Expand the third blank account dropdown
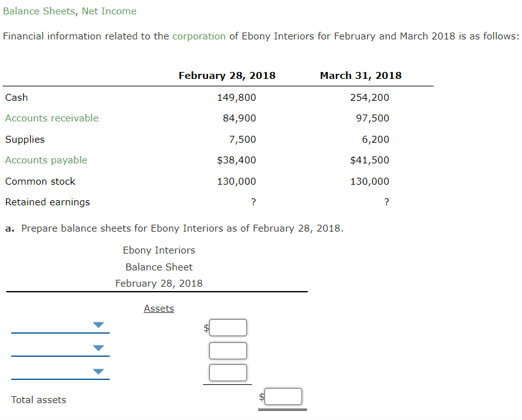 (x=98, y=370)
